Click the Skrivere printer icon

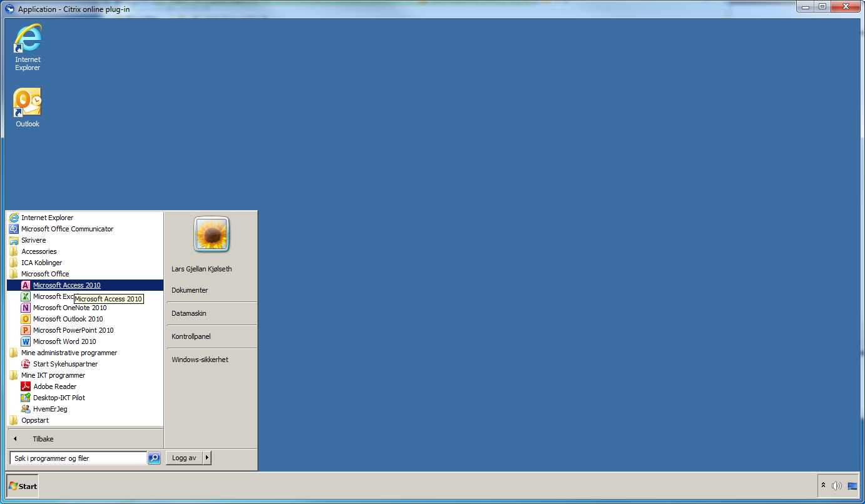click(14, 240)
